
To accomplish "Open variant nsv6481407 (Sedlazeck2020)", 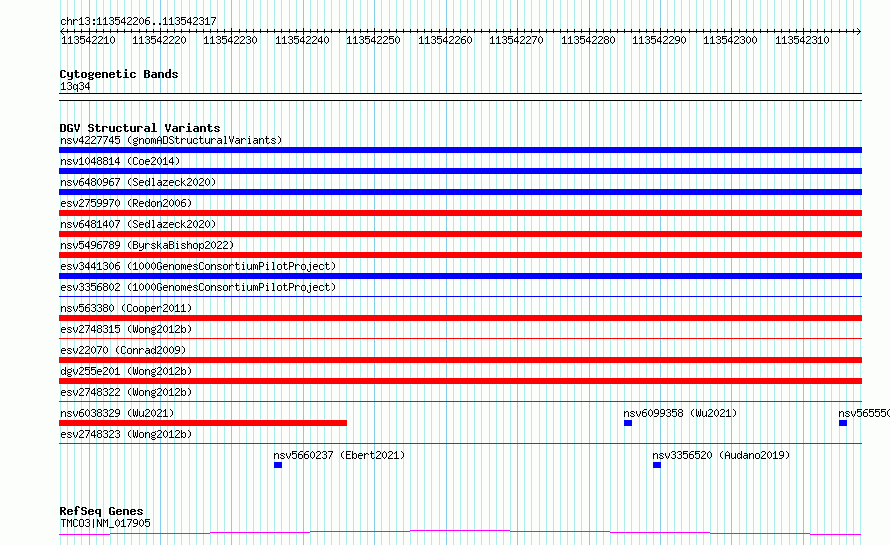I will coord(138,224).
